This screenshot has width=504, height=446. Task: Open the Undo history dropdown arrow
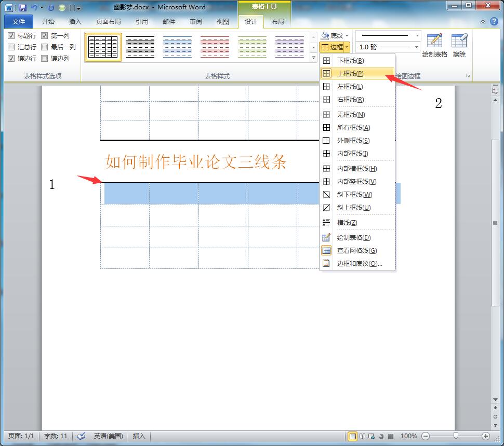(x=42, y=7)
